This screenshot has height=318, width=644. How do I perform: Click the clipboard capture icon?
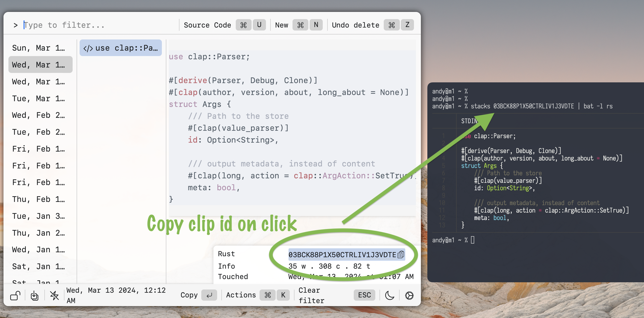(x=34, y=295)
